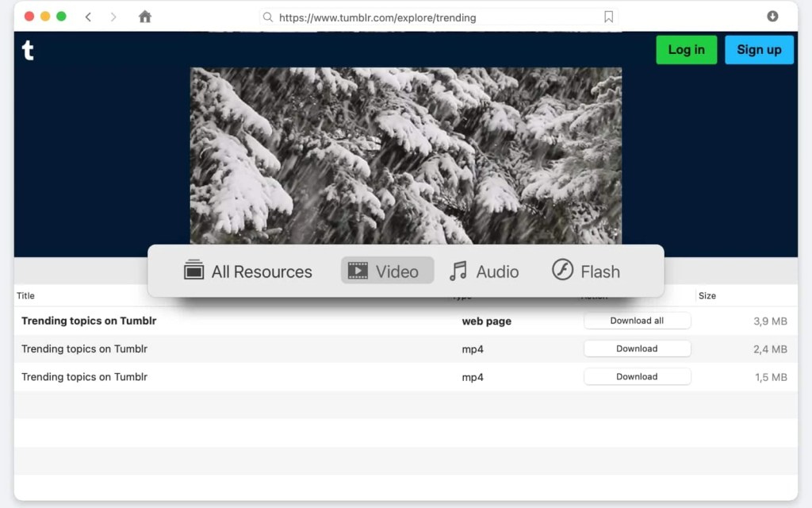The width and height of the screenshot is (812, 508).
Task: Go back with the left chevron
Action: (x=88, y=17)
